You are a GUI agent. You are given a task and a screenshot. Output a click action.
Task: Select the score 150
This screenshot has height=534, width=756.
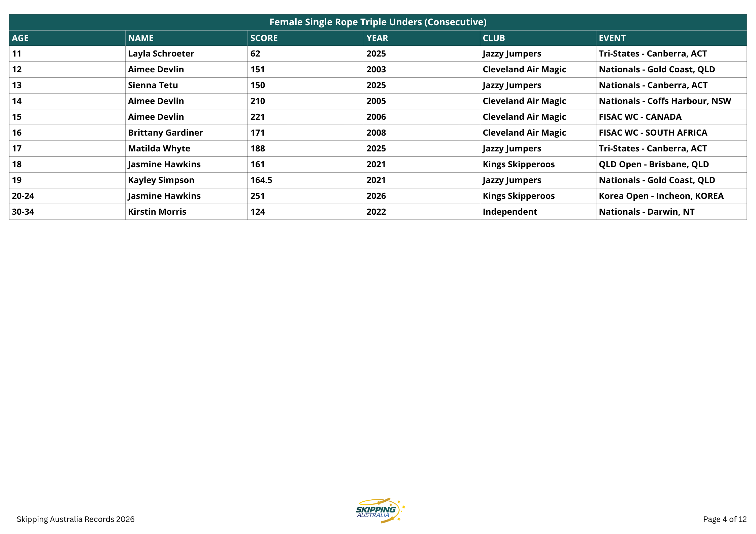(x=258, y=85)
